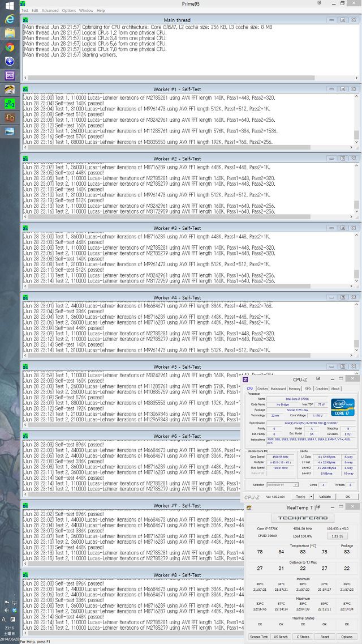Image resolution: width=362 pixels, height=644 pixels.
Task: Open the Tools dropdown arrow in CPU-Z
Action: (x=311, y=497)
